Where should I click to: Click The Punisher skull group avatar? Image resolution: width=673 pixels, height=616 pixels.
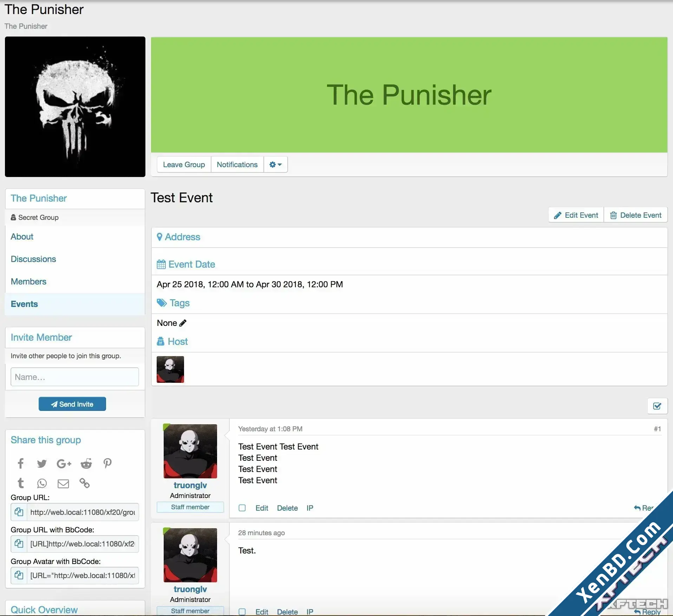[75, 107]
